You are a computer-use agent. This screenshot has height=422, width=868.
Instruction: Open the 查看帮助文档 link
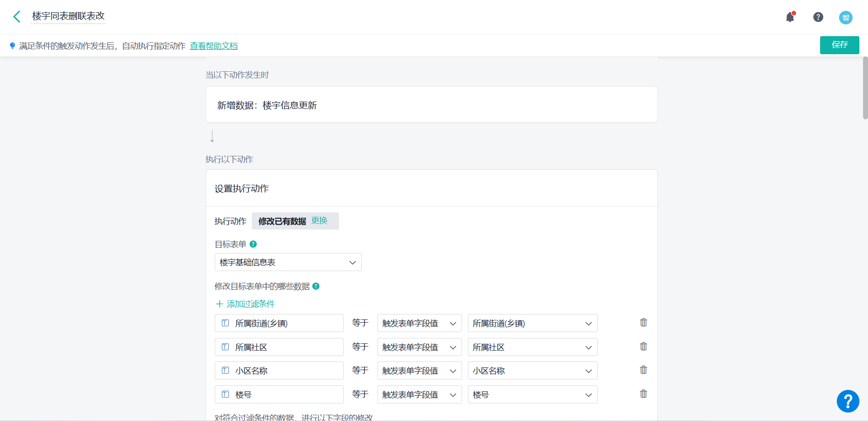point(213,46)
